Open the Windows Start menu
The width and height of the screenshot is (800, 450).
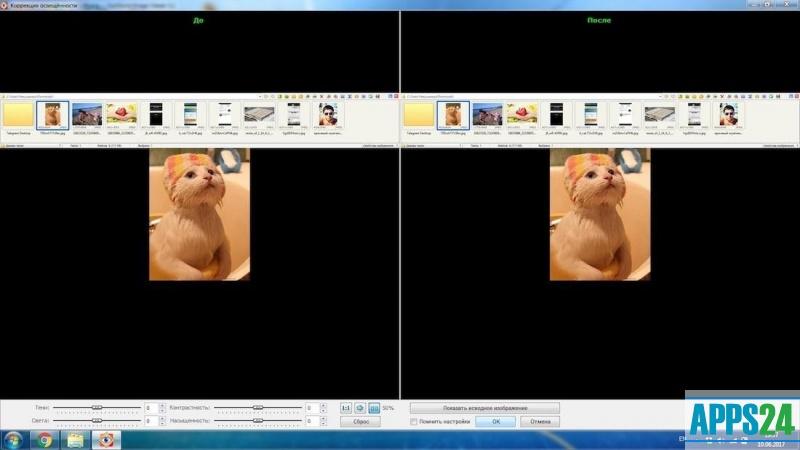click(x=13, y=440)
